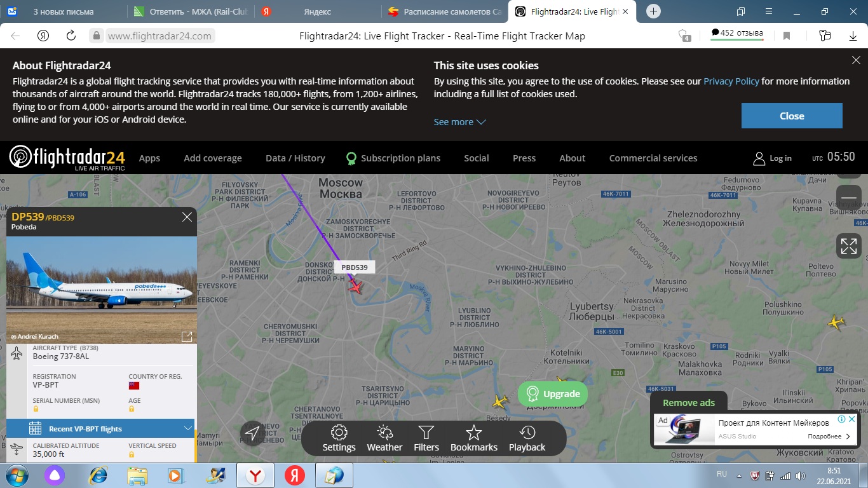Viewport: 868px width, 488px height.
Task: Open aircraft photo in external link
Action: point(187,337)
